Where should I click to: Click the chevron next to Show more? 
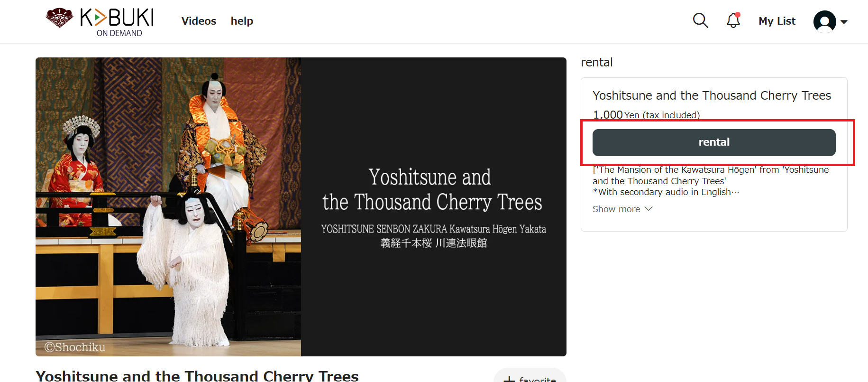[x=649, y=209]
